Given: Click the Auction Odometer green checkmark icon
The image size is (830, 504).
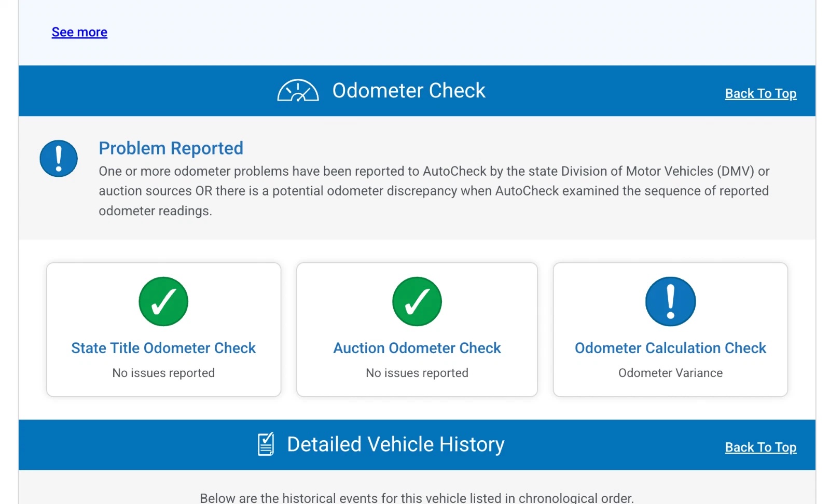Looking at the screenshot, I should pos(417,301).
